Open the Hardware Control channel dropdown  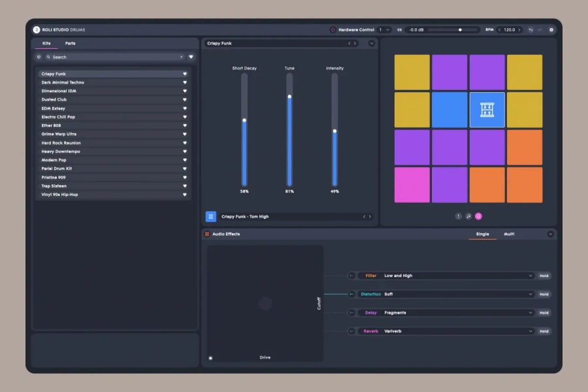coord(384,29)
